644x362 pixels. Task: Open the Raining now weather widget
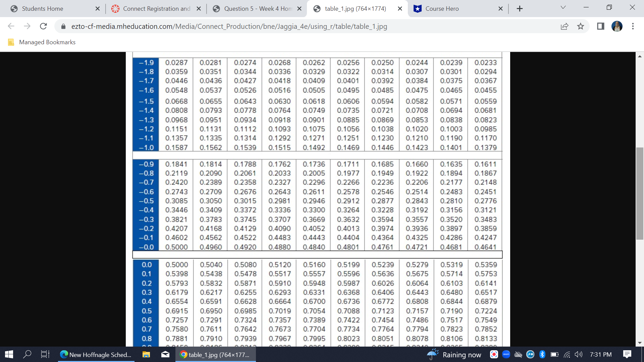click(x=454, y=354)
